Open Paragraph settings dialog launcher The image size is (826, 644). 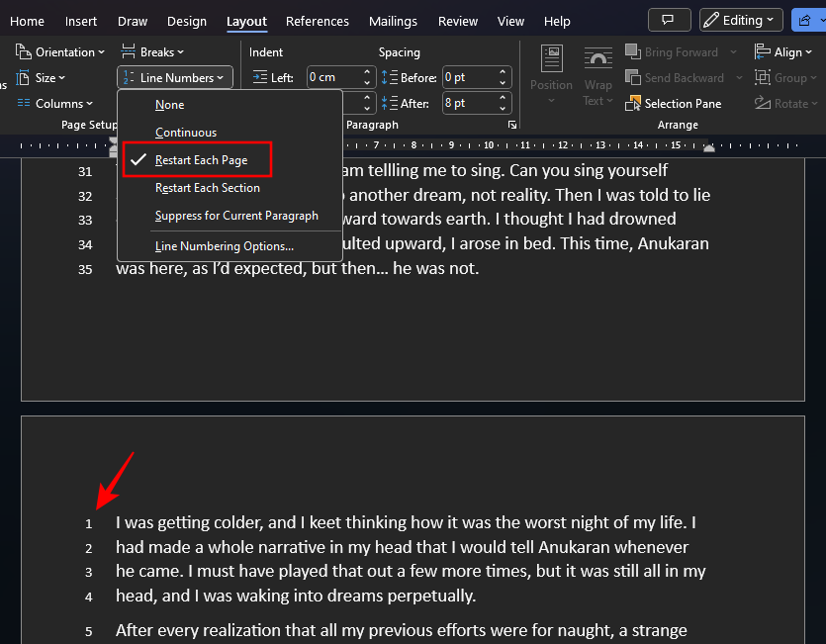(512, 125)
